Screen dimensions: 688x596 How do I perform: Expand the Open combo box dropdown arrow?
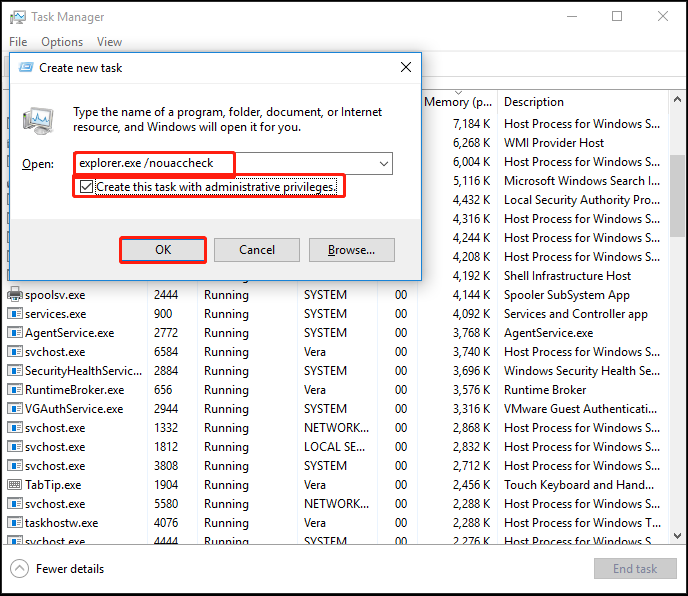coord(383,164)
